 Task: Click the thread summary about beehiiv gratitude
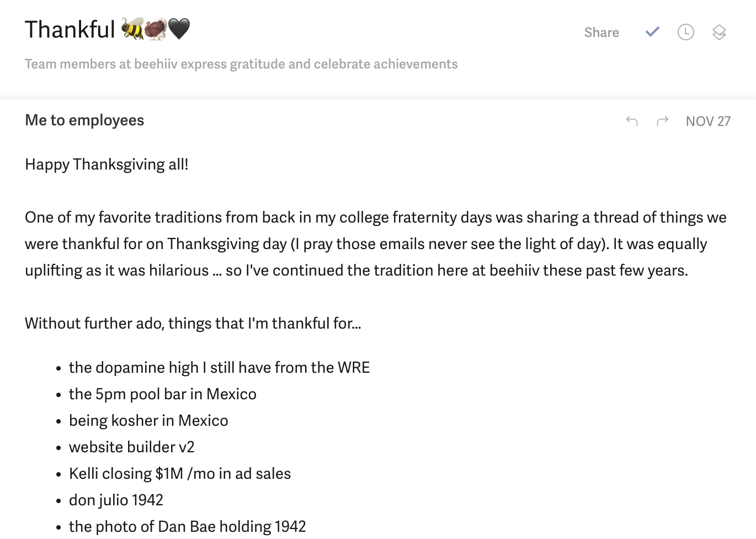click(241, 64)
